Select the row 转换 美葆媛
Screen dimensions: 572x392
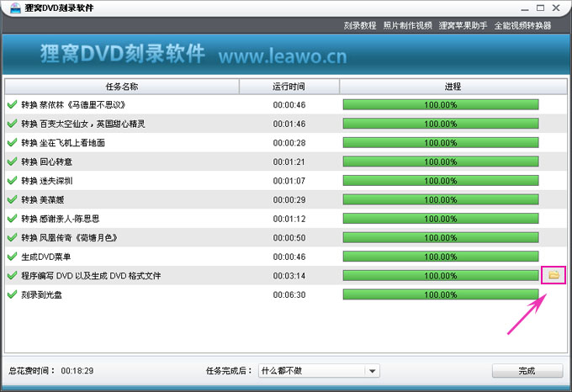286,199
